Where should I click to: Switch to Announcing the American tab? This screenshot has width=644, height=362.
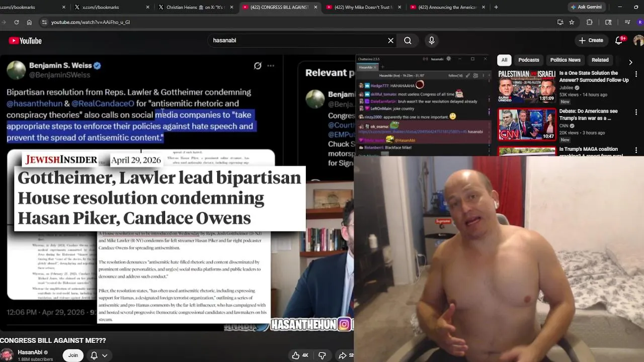pos(447,7)
